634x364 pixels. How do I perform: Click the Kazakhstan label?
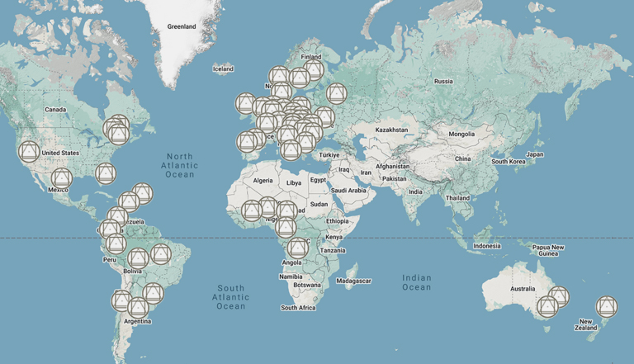tap(391, 130)
